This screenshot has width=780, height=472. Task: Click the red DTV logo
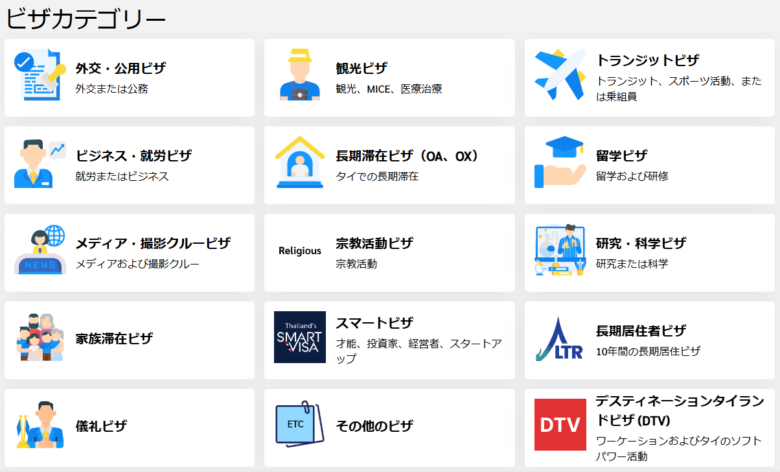560,425
